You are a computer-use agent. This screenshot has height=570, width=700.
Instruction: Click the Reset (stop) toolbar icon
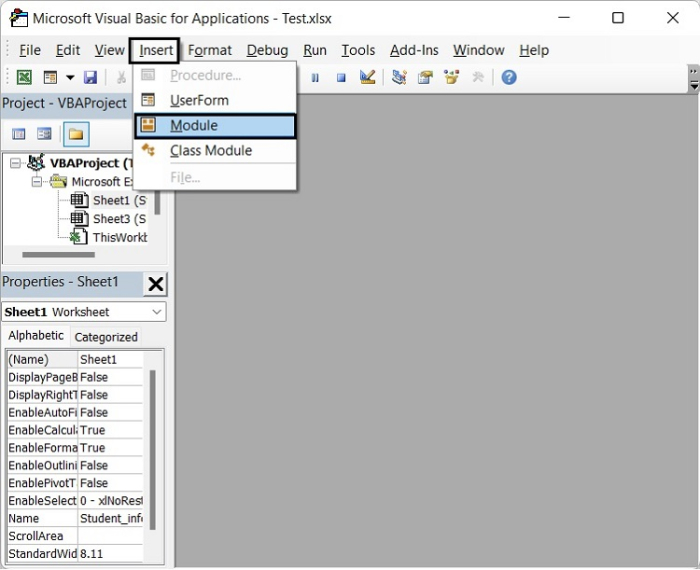[x=341, y=78]
